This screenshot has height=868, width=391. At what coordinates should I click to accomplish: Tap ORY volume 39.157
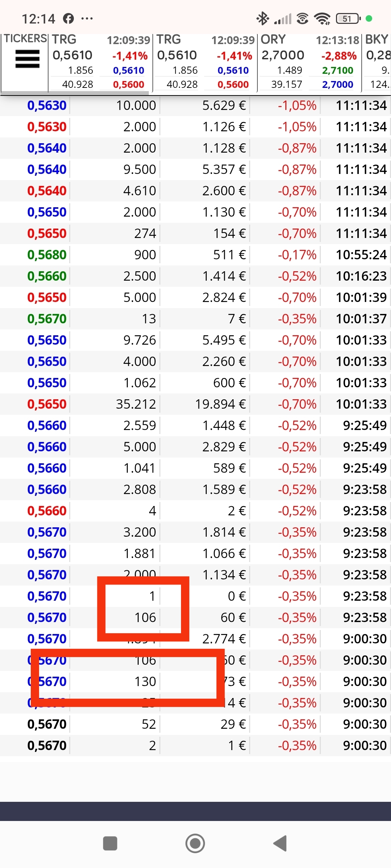click(286, 85)
